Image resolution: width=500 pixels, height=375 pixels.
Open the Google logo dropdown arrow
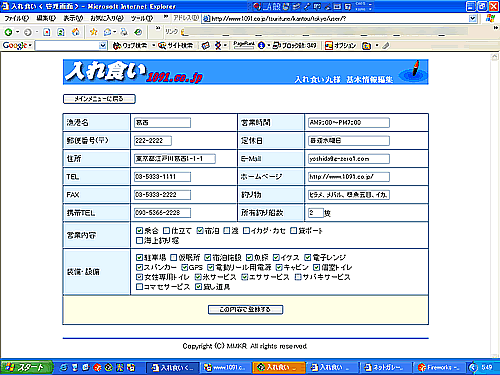tap(30, 45)
